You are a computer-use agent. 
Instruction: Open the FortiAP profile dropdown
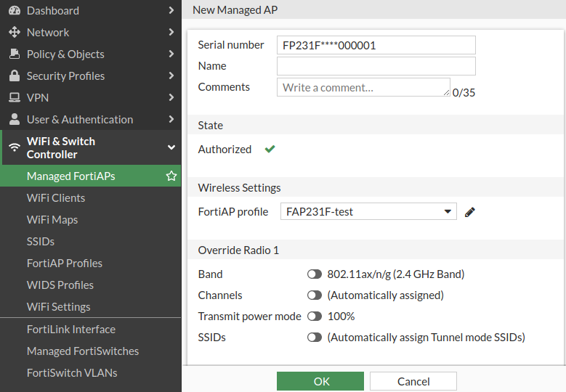pos(368,212)
